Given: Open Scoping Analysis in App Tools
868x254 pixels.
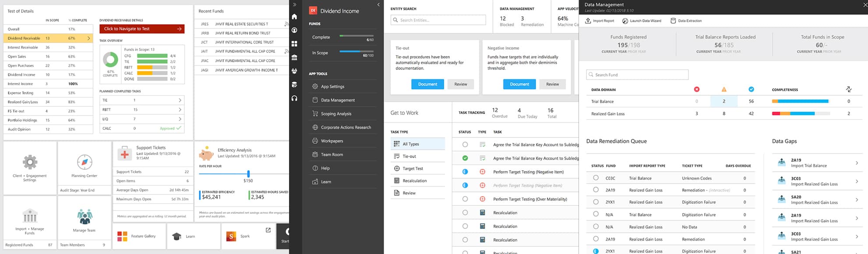Looking at the screenshot, I should click(342, 113).
